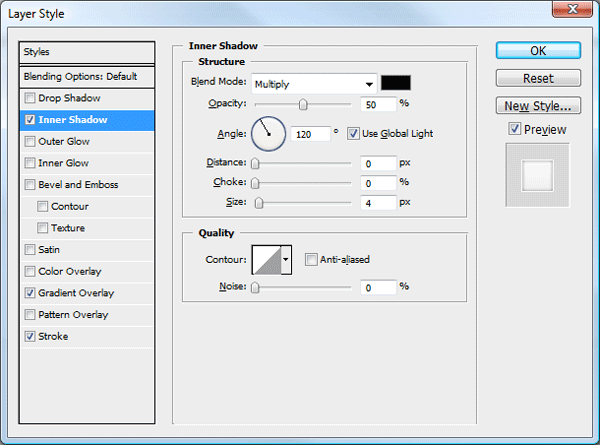Click the Distance slider handle
This screenshot has width=600, height=445.
(255, 164)
